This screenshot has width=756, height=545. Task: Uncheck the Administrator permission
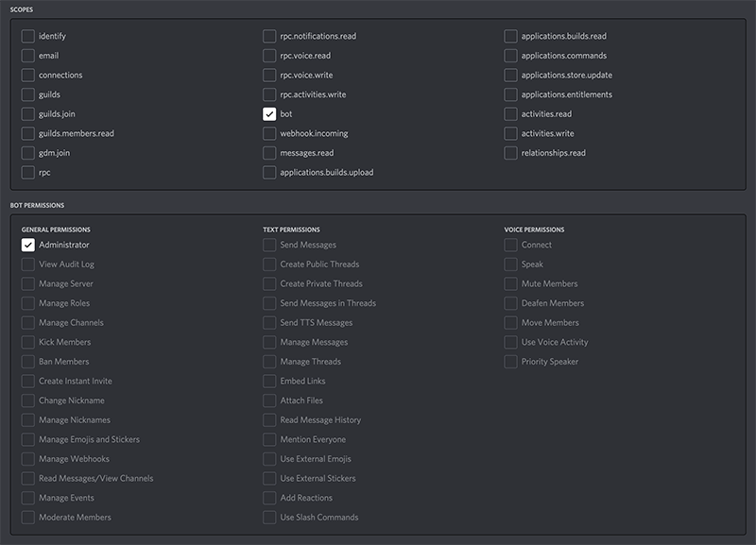pyautogui.click(x=28, y=246)
